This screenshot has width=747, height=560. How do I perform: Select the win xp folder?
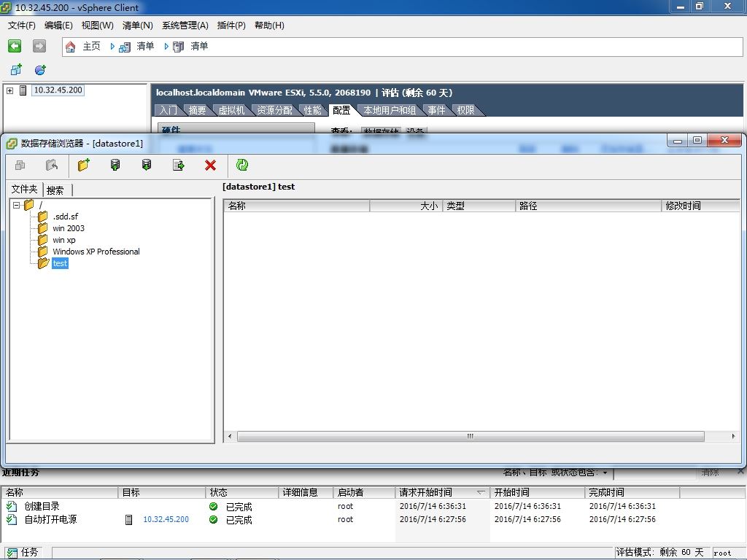(64, 240)
